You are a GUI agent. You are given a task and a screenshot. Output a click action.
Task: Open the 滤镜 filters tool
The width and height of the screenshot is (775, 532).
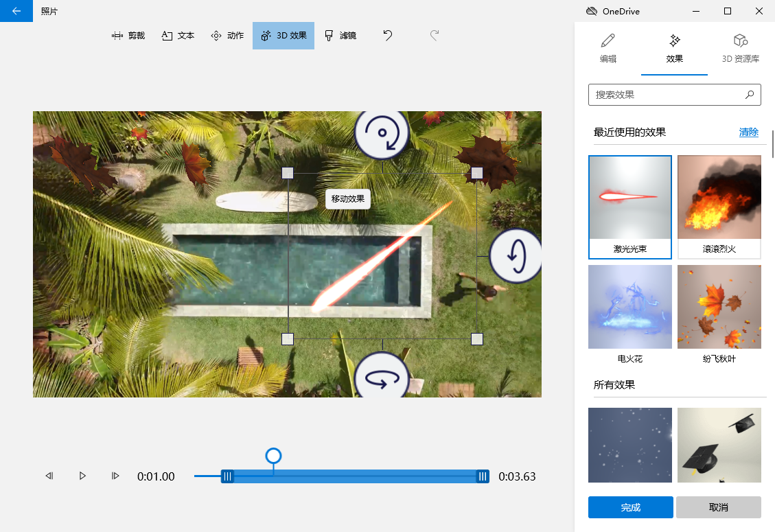click(340, 36)
